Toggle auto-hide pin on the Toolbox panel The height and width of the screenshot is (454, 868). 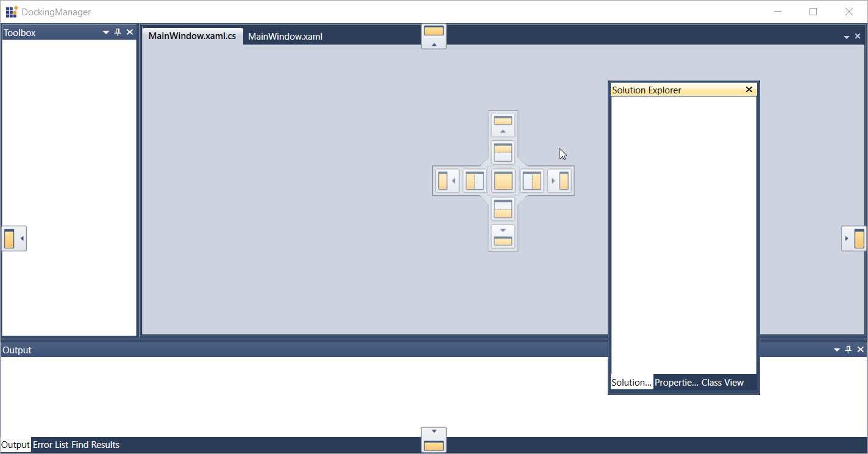tap(118, 32)
